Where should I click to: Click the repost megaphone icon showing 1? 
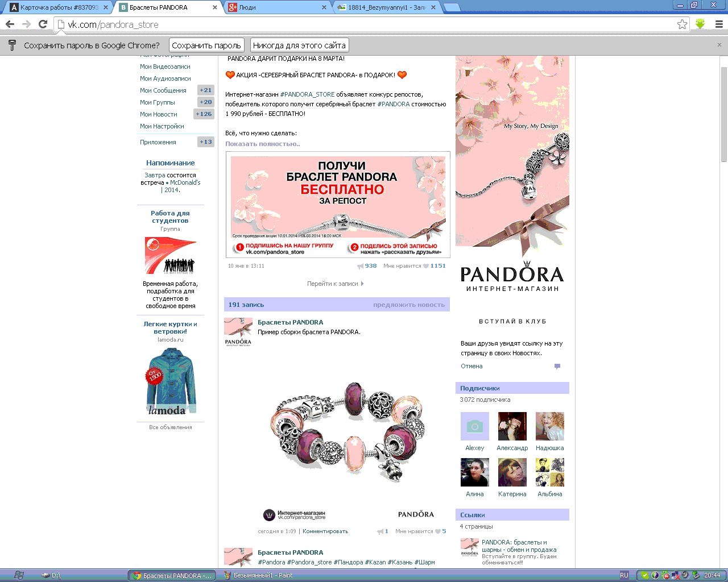tap(380, 531)
